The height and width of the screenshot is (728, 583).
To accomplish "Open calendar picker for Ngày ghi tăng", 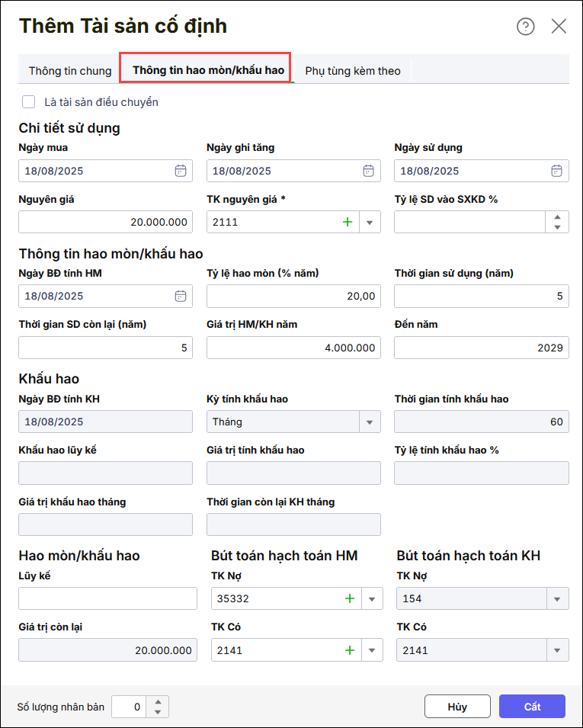I will [x=368, y=171].
